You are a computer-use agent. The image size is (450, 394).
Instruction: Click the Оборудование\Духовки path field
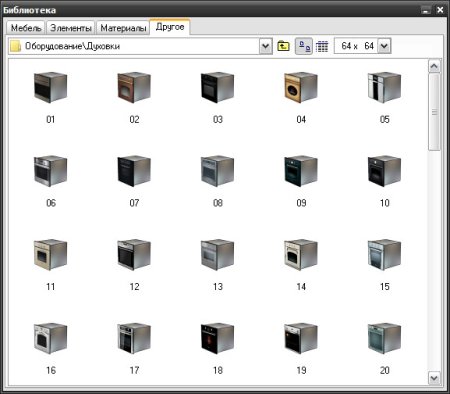click(x=133, y=46)
